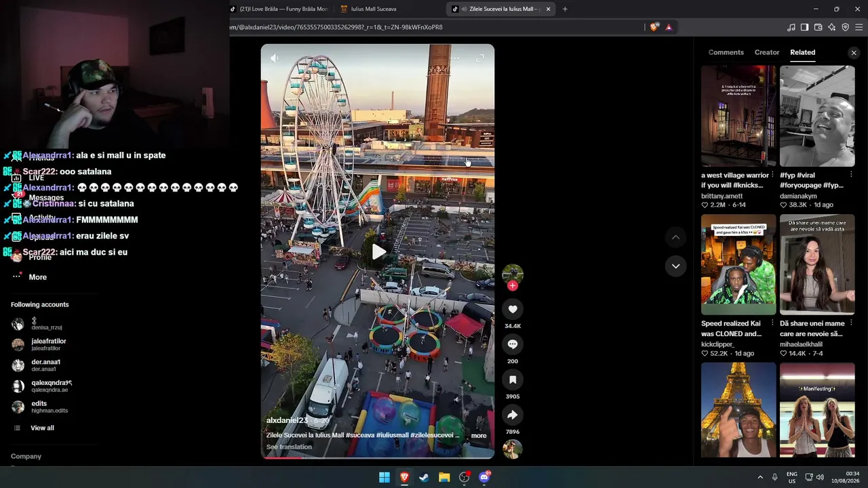Viewport: 868px width, 488px height.
Task: Switch to the Comments tab
Action: tap(726, 52)
